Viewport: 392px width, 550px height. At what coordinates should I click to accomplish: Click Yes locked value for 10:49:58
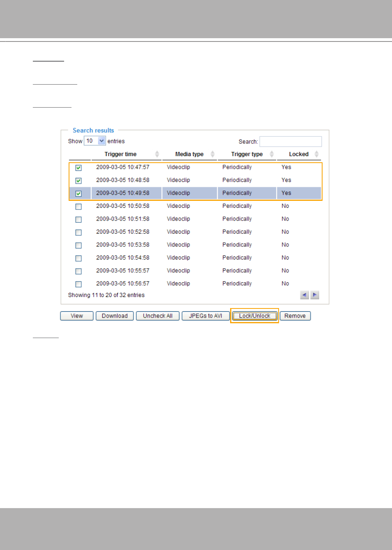[x=286, y=193]
